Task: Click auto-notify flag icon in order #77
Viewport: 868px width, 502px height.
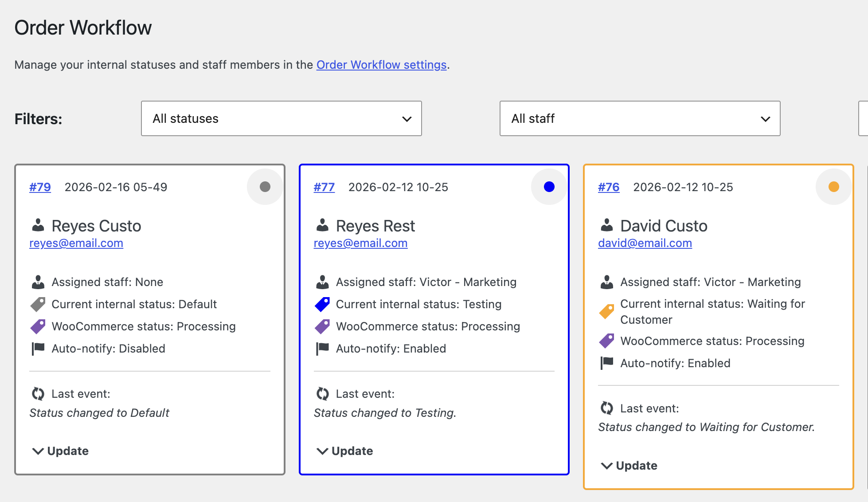Action: [322, 349]
